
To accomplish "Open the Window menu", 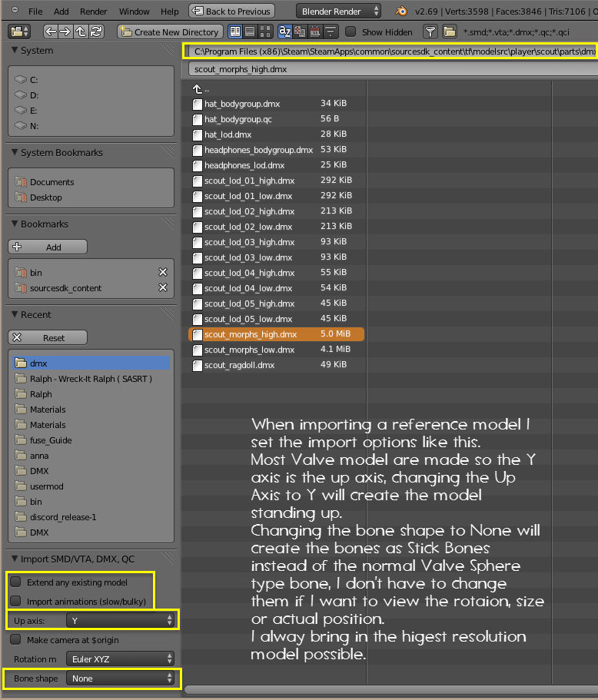I will (134, 12).
